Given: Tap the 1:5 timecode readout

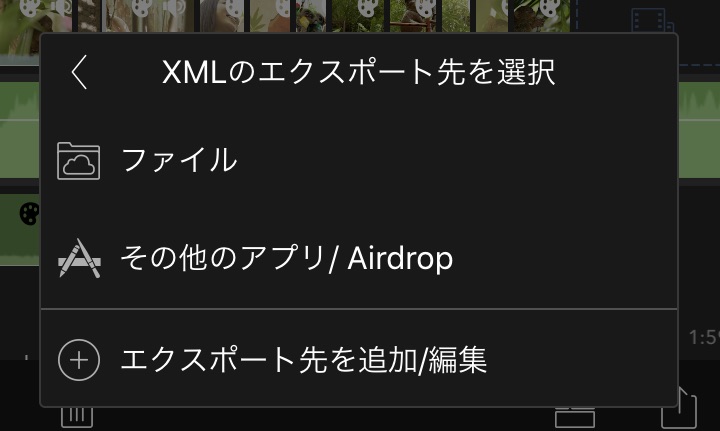Looking at the screenshot, I should 704,338.
